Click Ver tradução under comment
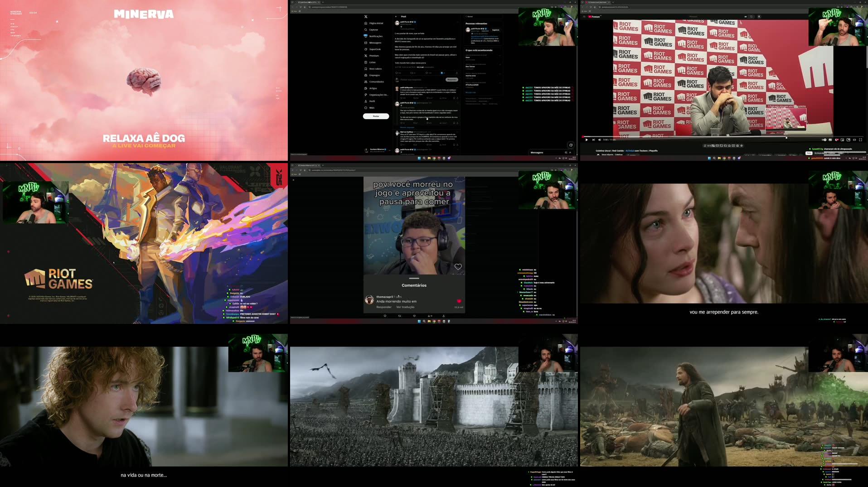 click(x=405, y=307)
